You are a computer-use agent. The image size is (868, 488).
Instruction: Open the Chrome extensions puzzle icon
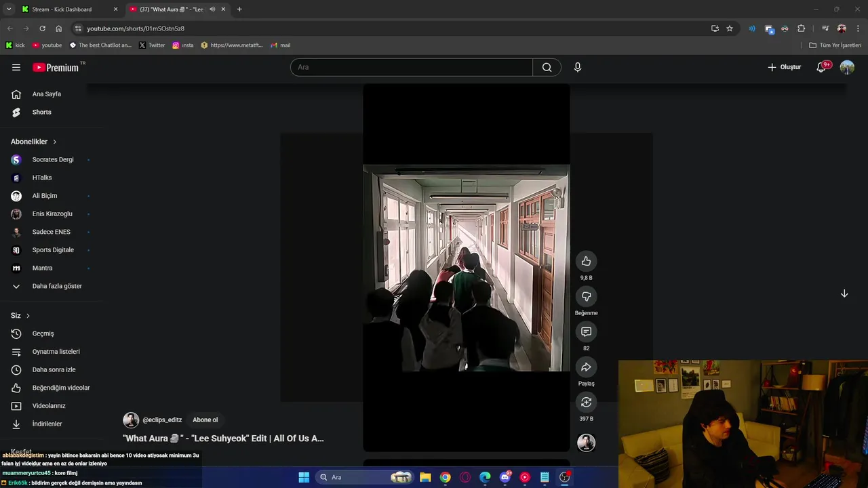coord(802,28)
